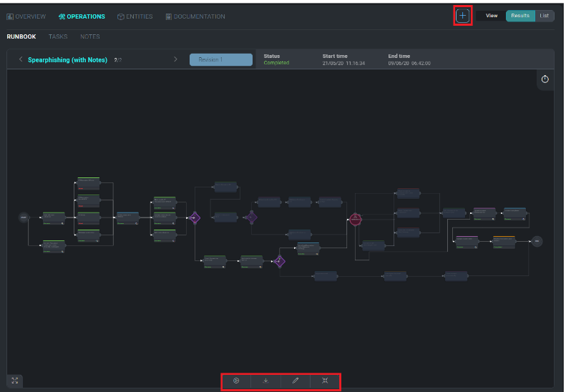Switch to the Tasks sub-tab
566x392 pixels.
coord(58,36)
